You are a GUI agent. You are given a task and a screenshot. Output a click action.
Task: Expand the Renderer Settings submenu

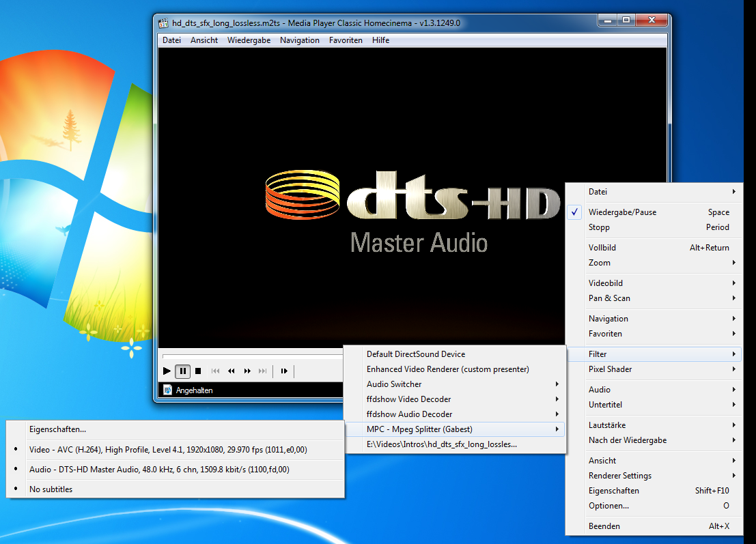click(654, 476)
